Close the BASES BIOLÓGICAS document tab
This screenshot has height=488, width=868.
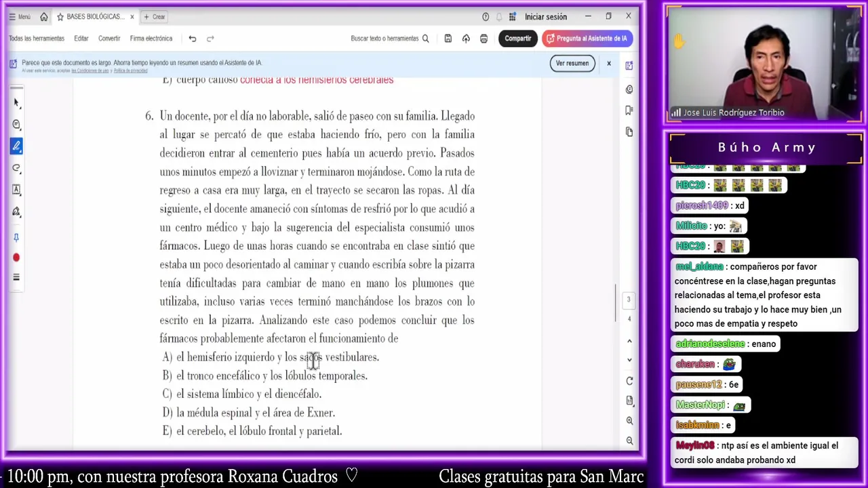coord(132,17)
